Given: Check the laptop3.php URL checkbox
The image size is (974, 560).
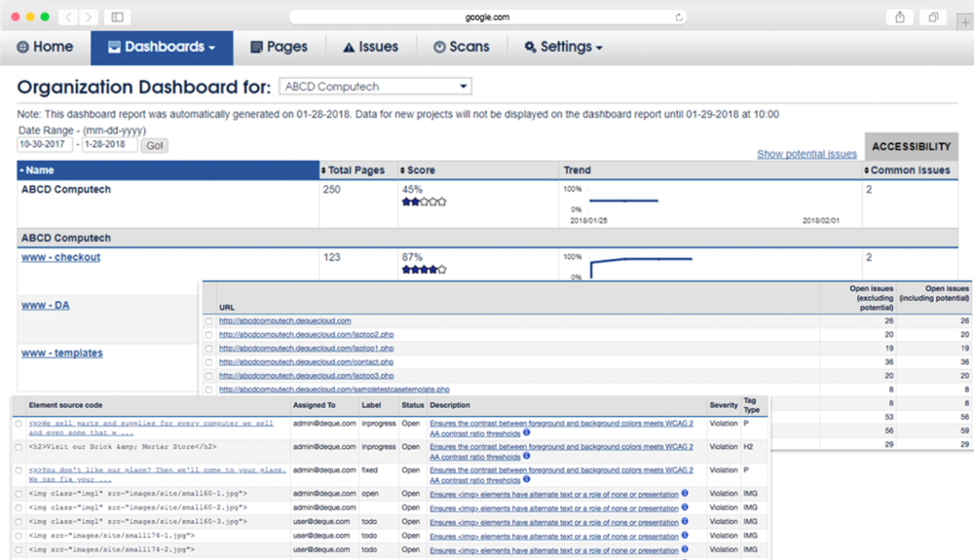Looking at the screenshot, I should pyautogui.click(x=208, y=376).
